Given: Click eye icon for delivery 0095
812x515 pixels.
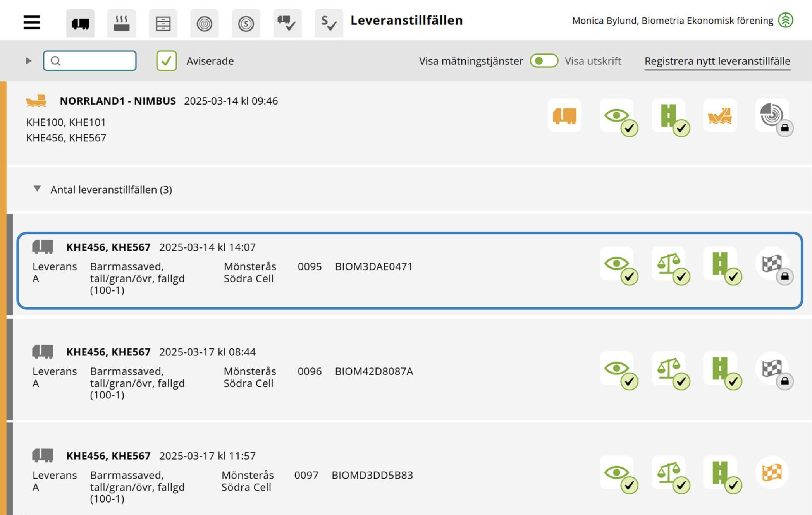Looking at the screenshot, I should click(618, 266).
